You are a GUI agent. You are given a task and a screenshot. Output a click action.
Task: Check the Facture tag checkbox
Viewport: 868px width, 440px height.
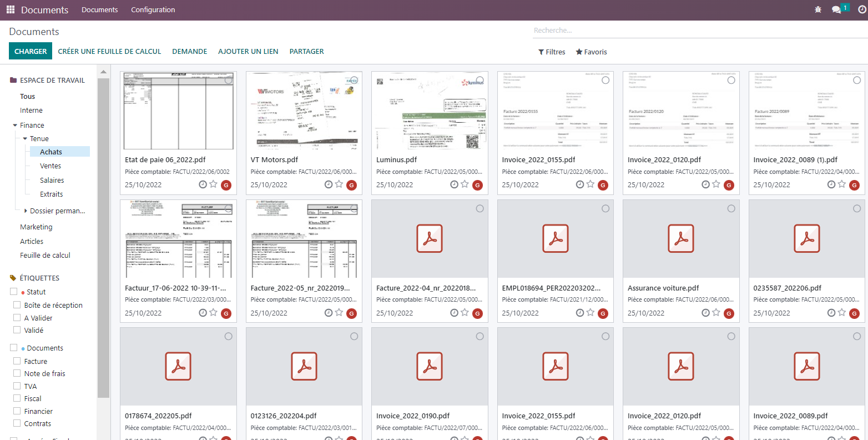pyautogui.click(x=17, y=361)
